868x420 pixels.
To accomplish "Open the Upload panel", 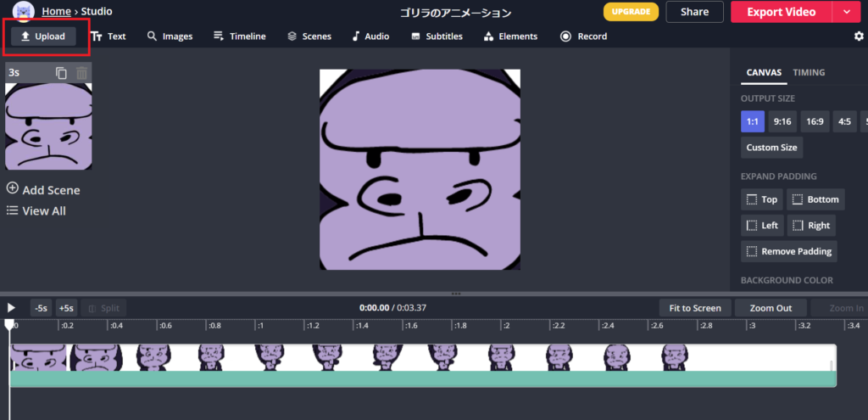I will [x=43, y=36].
